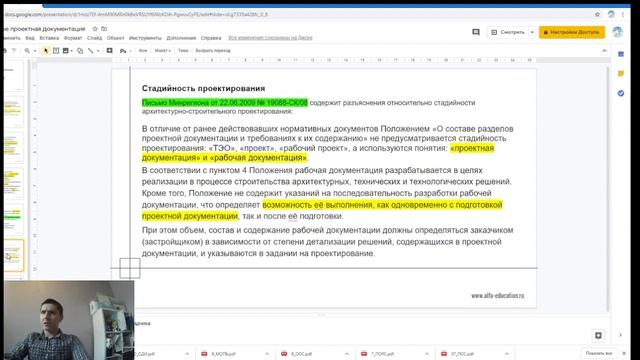Click the Показать все downloads button
Screen dimensions: 640x360
click(599, 353)
